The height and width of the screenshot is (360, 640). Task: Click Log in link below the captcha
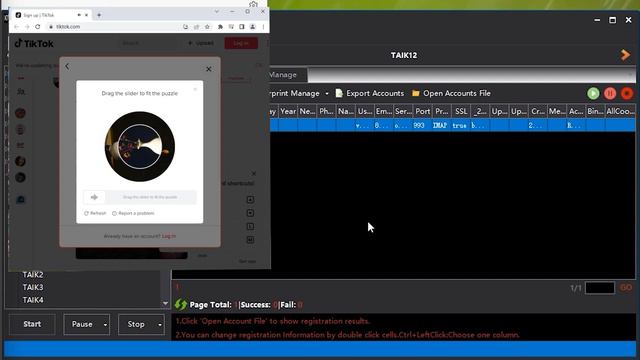[x=169, y=236]
